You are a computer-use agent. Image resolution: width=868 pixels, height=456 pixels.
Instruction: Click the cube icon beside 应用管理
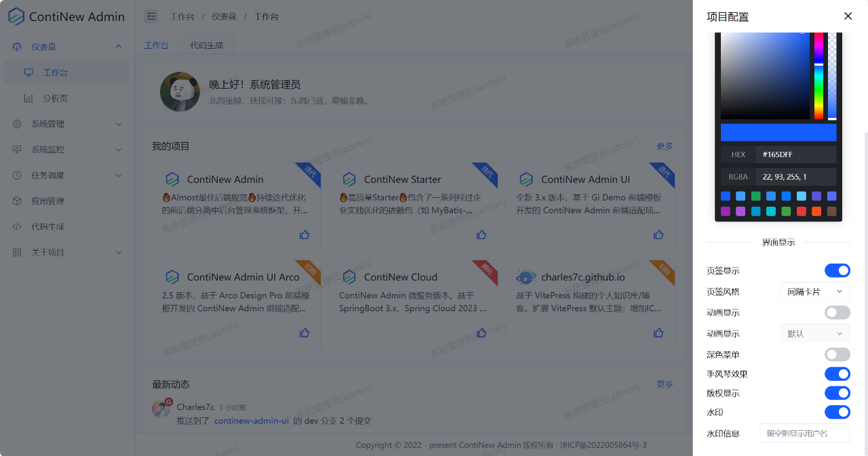coord(17,201)
